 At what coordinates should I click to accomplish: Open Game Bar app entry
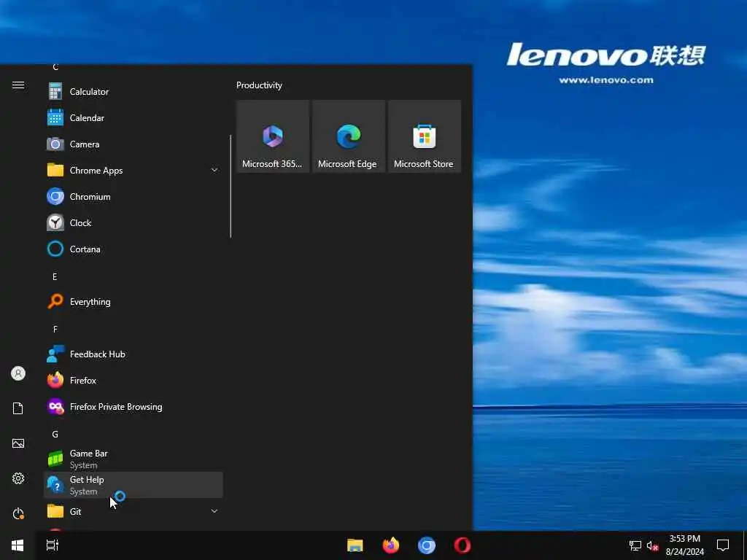pos(133,459)
